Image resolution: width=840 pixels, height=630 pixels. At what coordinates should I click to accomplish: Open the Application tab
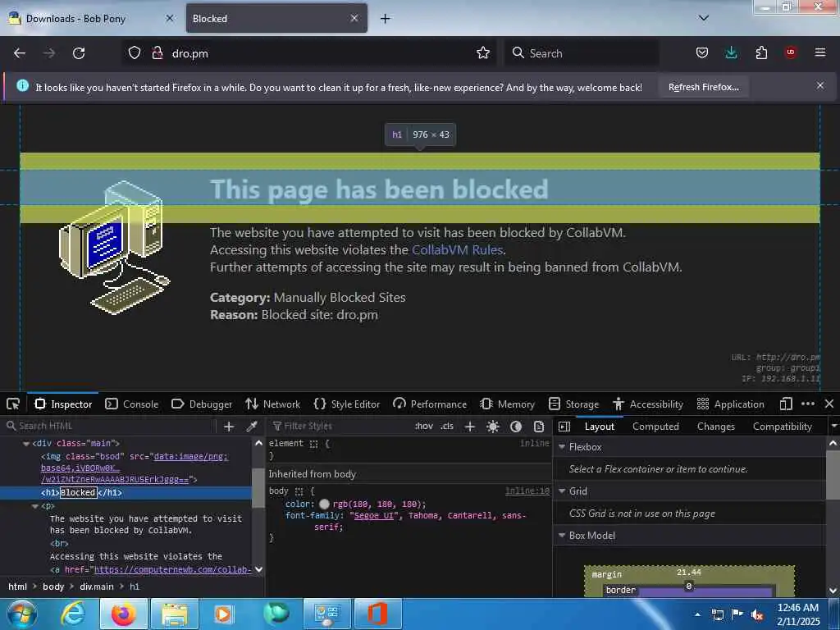click(x=730, y=404)
